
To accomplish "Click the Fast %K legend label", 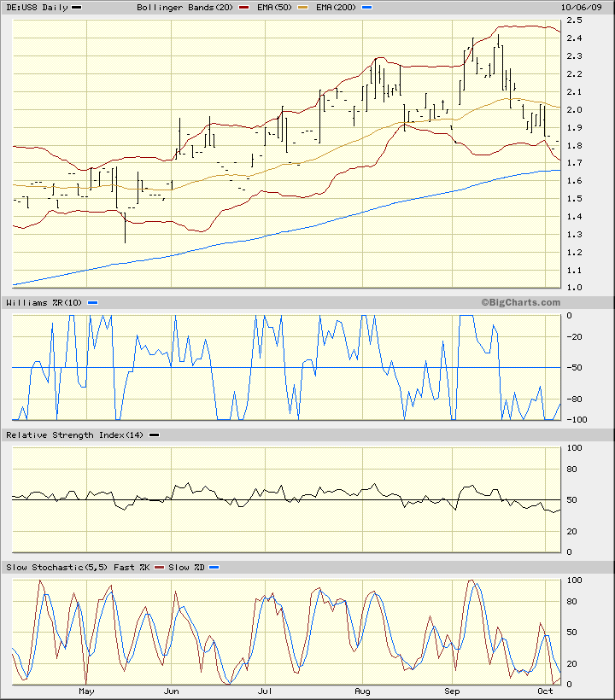I will tap(132, 567).
